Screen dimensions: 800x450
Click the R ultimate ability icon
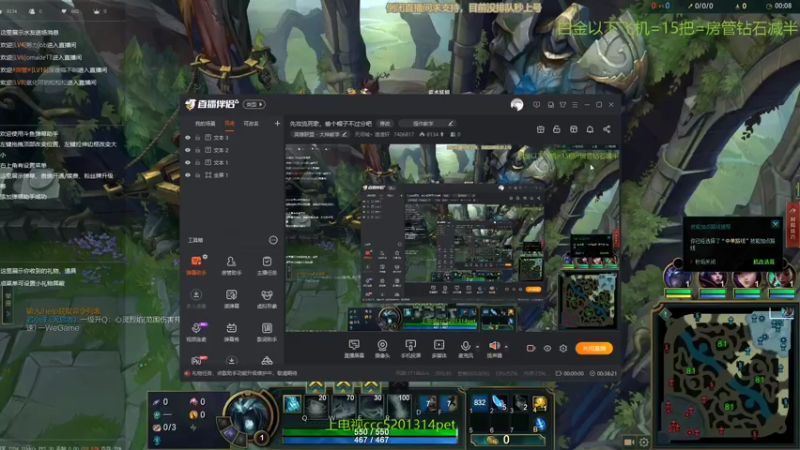[399, 405]
